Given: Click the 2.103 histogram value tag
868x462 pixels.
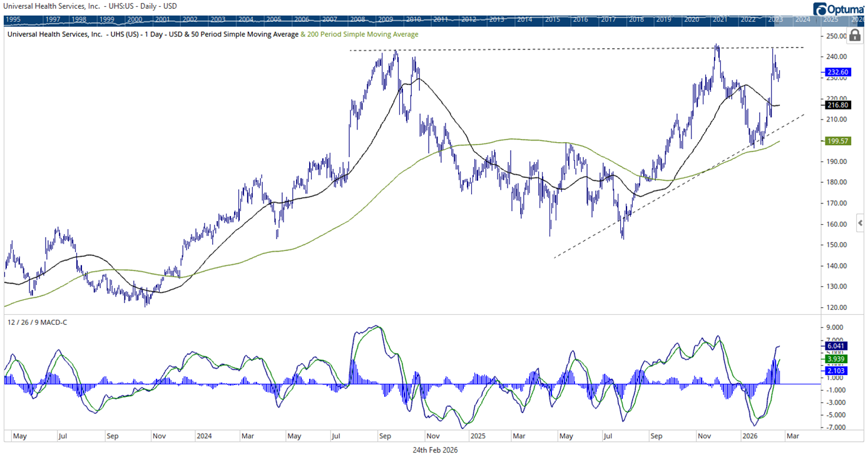Looking at the screenshot, I should click(837, 372).
